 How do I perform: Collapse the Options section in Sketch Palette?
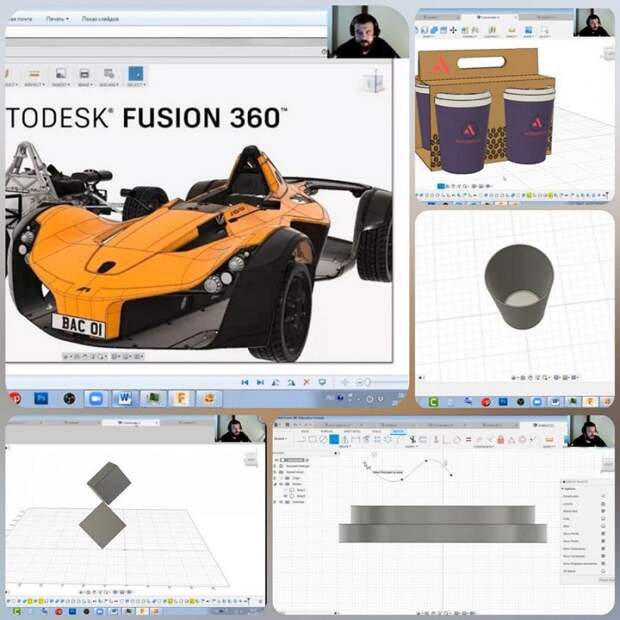pyautogui.click(x=562, y=489)
